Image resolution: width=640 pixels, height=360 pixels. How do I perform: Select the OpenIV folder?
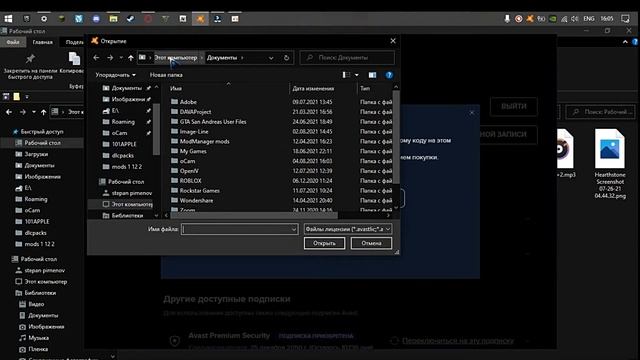point(189,171)
